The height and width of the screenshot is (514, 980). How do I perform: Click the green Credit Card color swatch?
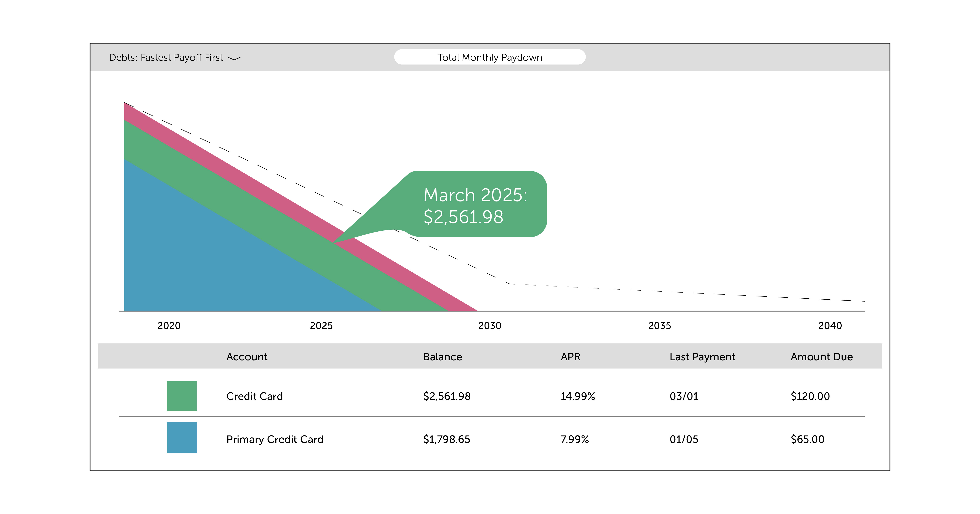tap(182, 396)
